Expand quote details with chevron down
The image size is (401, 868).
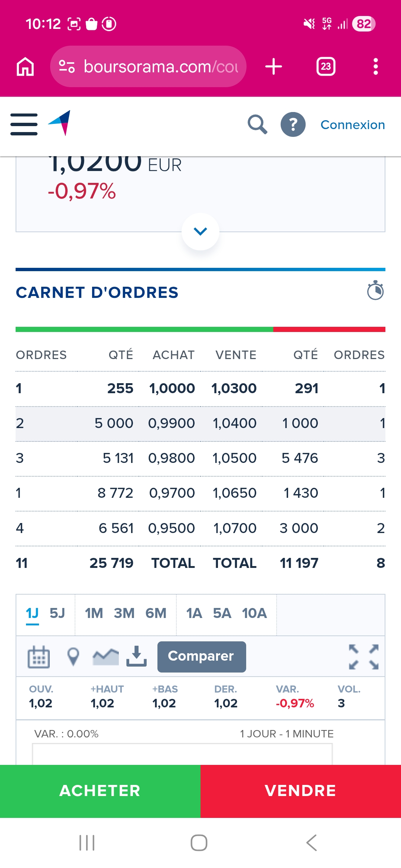point(200,231)
